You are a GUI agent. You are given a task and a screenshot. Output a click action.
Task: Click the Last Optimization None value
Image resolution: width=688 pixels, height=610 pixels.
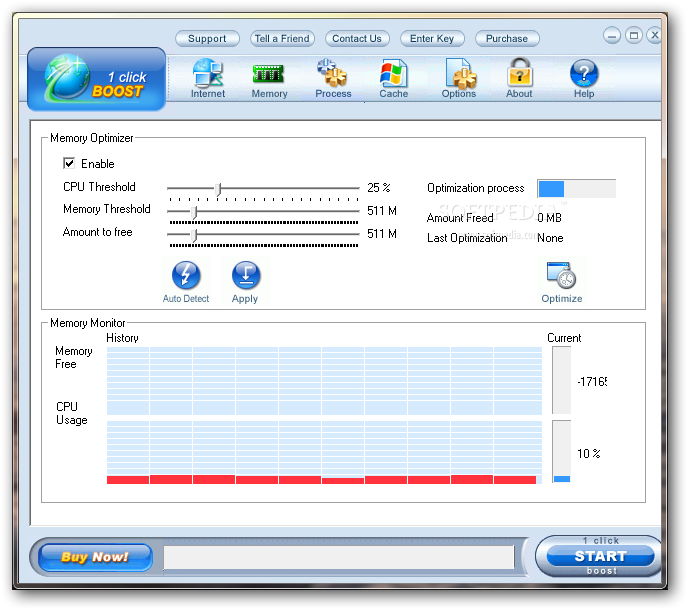(x=550, y=238)
